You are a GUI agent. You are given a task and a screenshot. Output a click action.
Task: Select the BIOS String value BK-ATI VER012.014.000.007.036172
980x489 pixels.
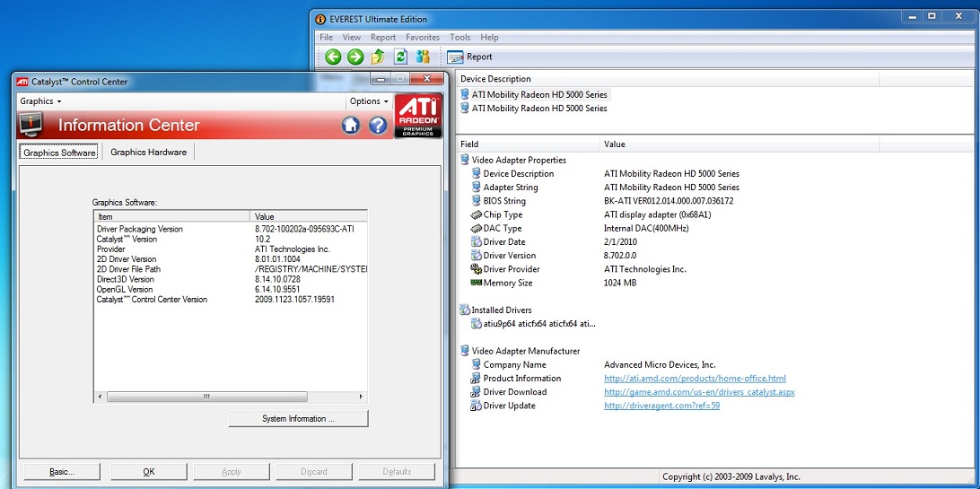669,201
